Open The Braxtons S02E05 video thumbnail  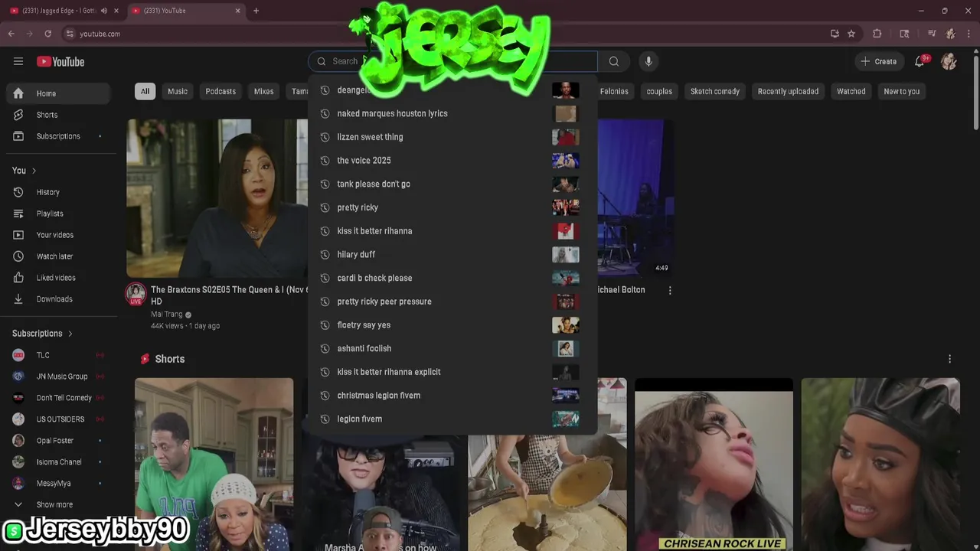tap(217, 198)
